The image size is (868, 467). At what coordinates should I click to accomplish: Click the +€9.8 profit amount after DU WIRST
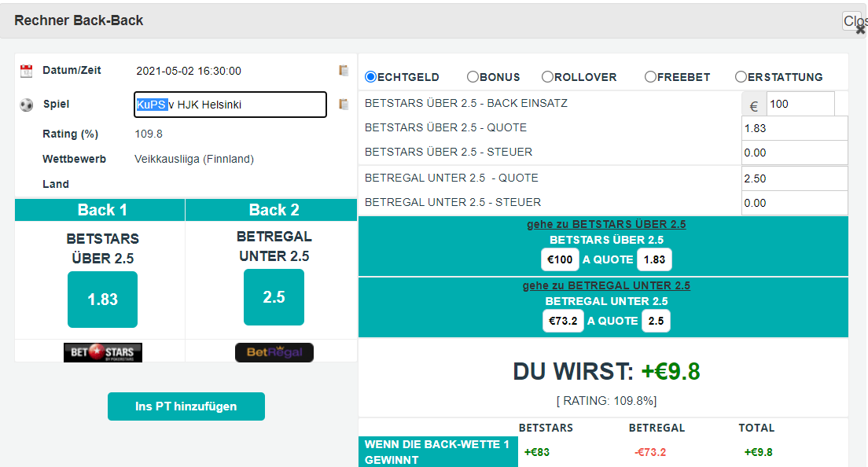coord(671,371)
